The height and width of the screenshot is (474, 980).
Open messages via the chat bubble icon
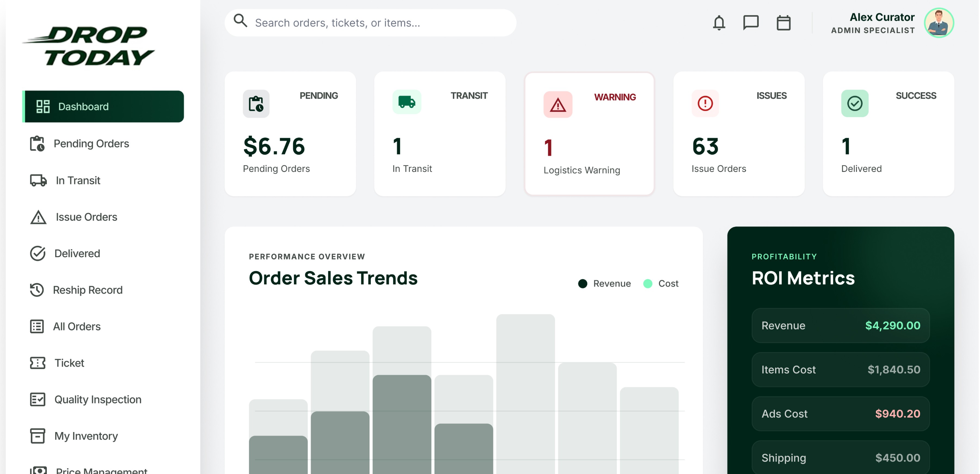[751, 22]
